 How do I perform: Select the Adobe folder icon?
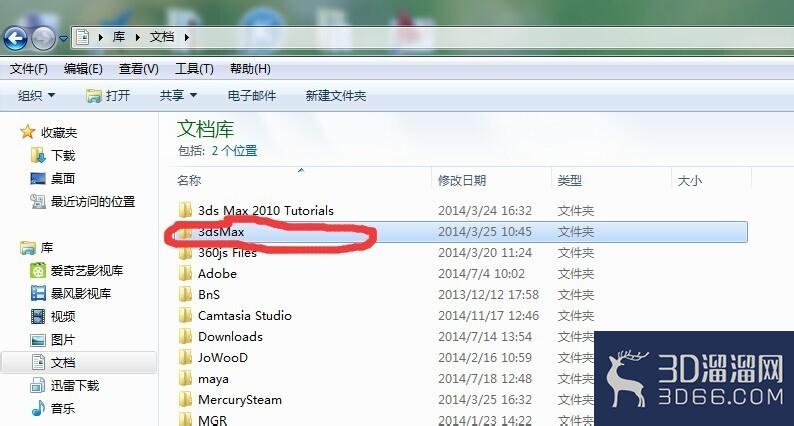click(x=185, y=274)
